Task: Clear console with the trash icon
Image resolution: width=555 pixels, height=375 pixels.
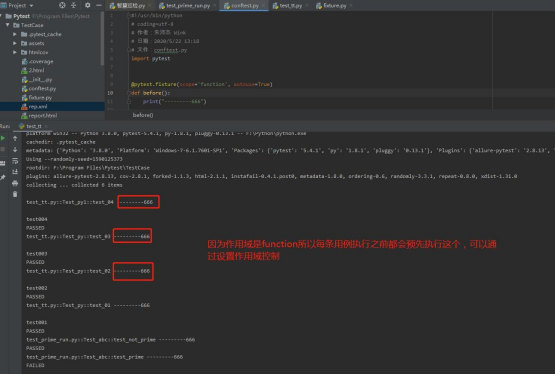Action: point(15,194)
